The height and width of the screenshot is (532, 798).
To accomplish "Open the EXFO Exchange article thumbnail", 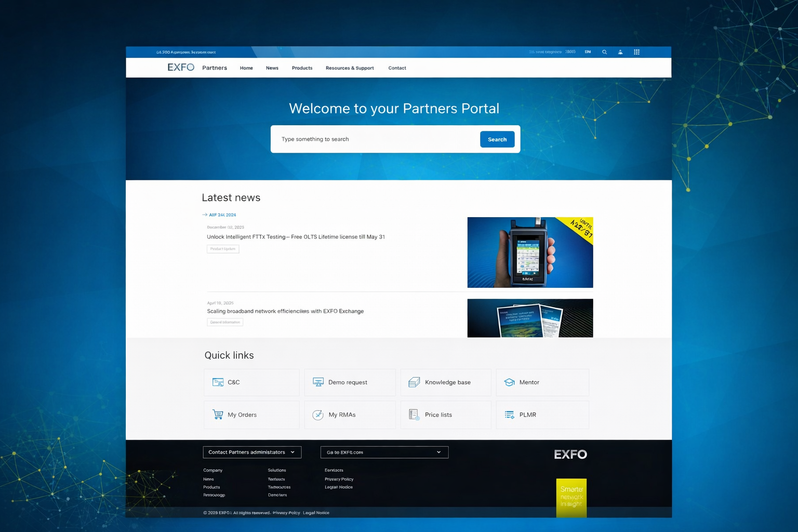I will pyautogui.click(x=530, y=318).
